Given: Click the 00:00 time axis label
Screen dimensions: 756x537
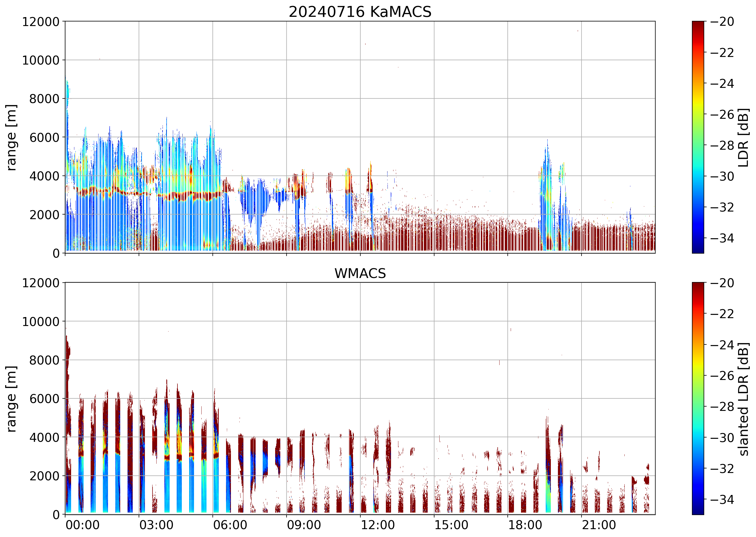Looking at the screenshot, I should (82, 525).
